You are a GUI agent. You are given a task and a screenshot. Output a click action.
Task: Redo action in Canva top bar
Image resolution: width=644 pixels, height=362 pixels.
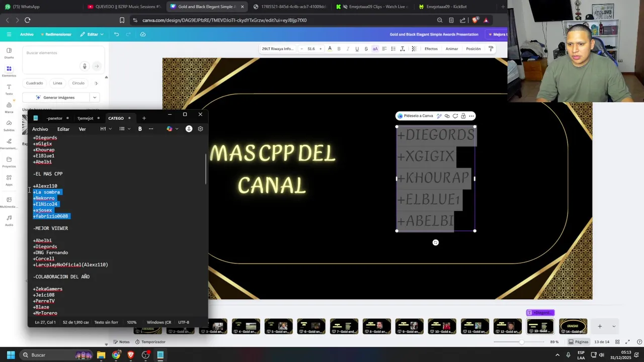(129, 34)
